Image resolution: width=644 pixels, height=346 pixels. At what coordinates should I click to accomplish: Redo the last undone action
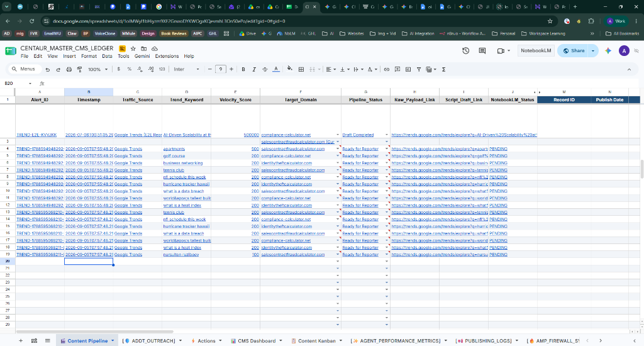(58, 69)
